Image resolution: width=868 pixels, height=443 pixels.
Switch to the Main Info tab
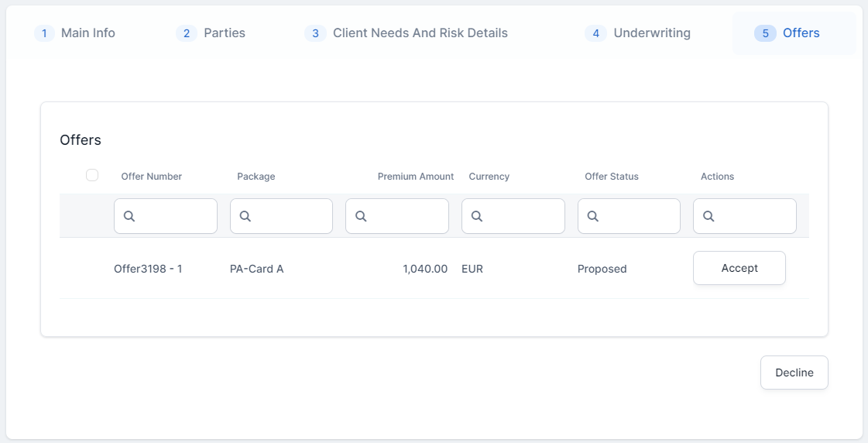[76, 33]
